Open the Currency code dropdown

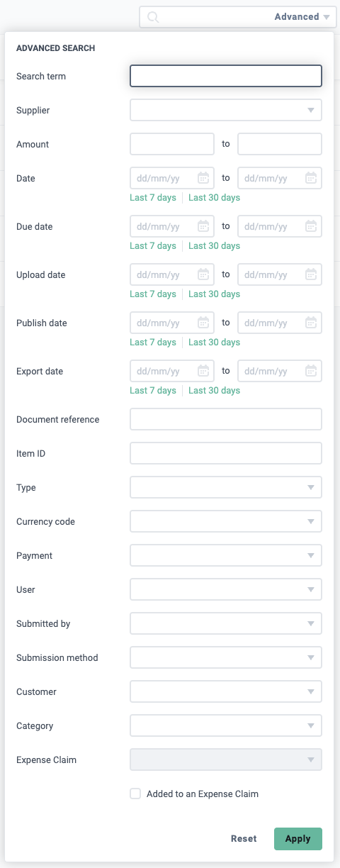pyautogui.click(x=226, y=521)
